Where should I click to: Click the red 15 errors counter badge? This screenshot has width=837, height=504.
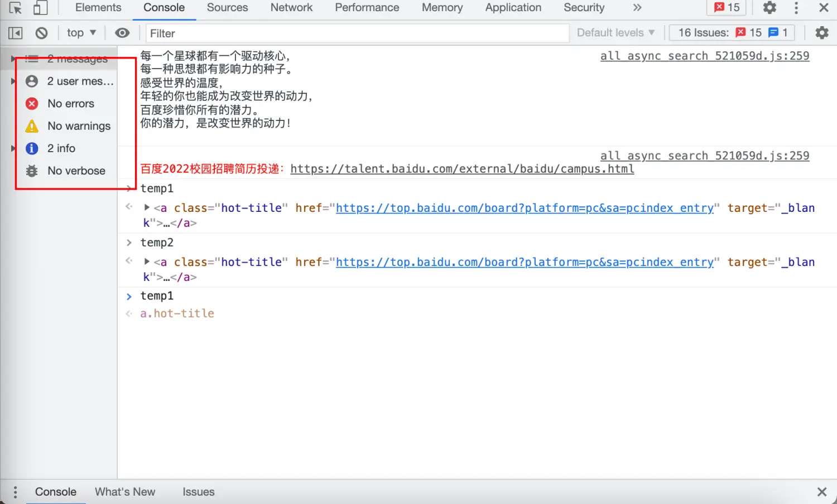(x=727, y=8)
